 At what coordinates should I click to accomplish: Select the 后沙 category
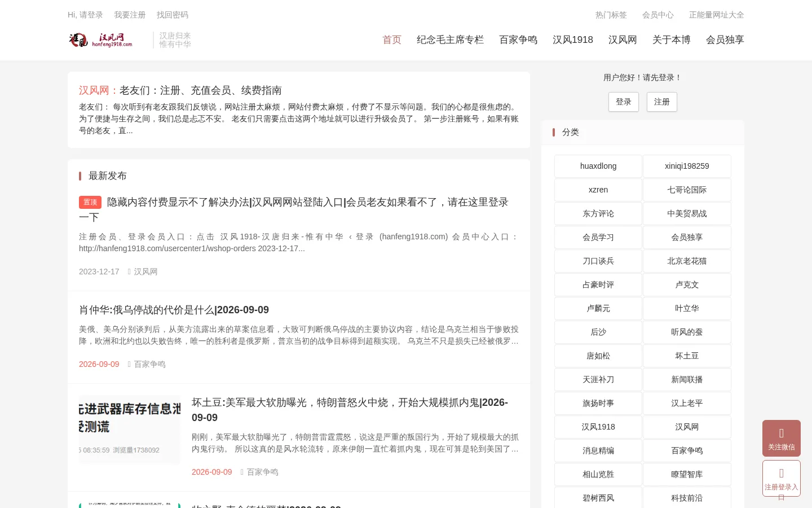[x=598, y=332]
